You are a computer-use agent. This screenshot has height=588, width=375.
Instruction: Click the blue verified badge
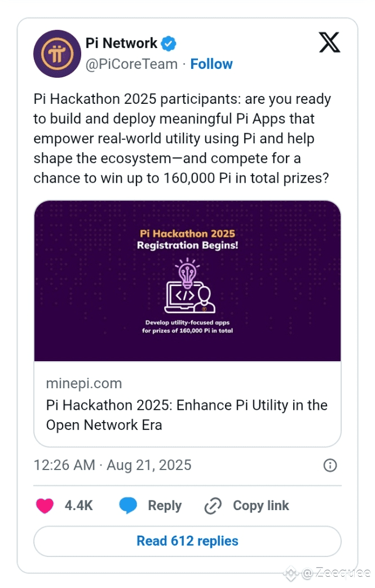[x=169, y=43]
